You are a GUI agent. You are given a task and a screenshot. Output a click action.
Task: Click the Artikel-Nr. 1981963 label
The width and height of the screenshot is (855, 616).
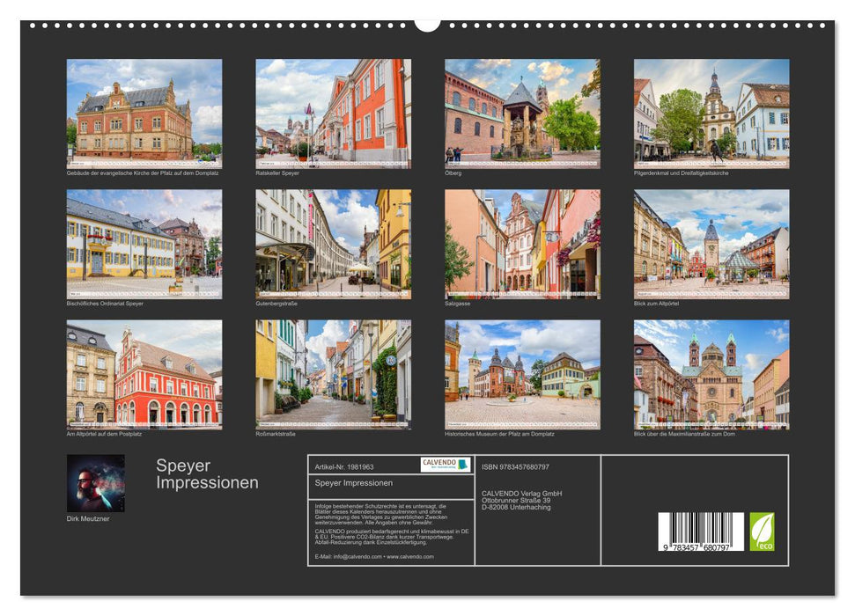pyautogui.click(x=345, y=466)
